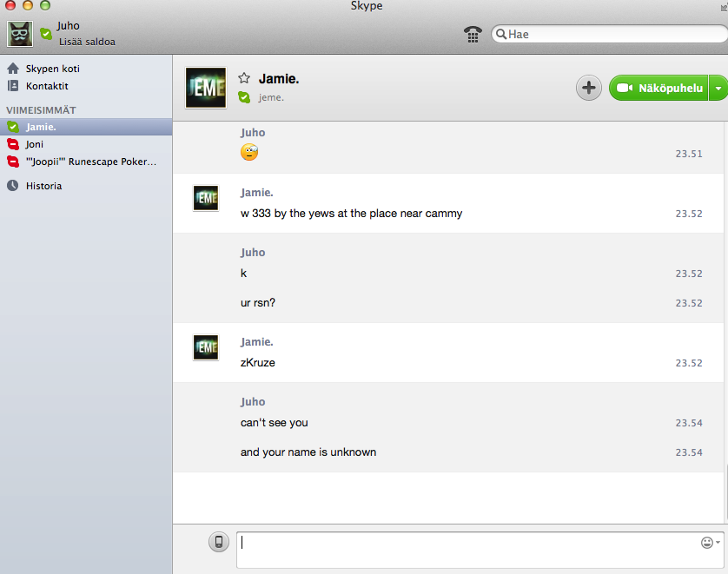
Task: Click the SMS mobile phone icon
Action: [x=219, y=543]
